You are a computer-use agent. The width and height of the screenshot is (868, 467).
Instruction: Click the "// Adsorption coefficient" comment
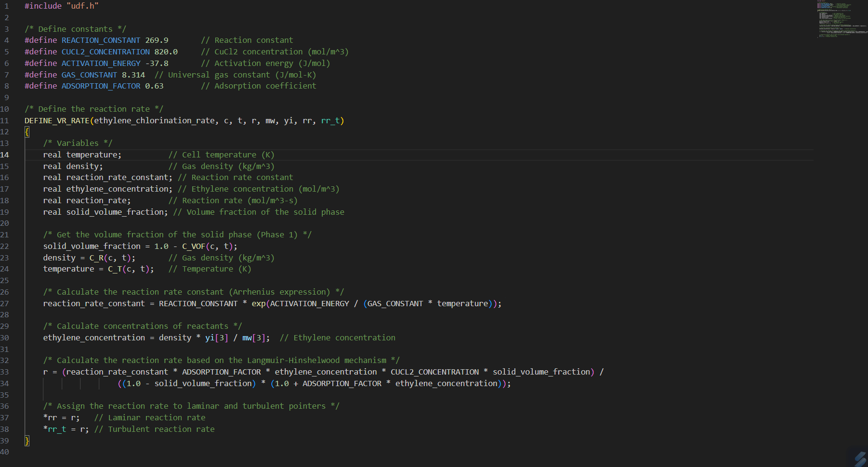(259, 86)
